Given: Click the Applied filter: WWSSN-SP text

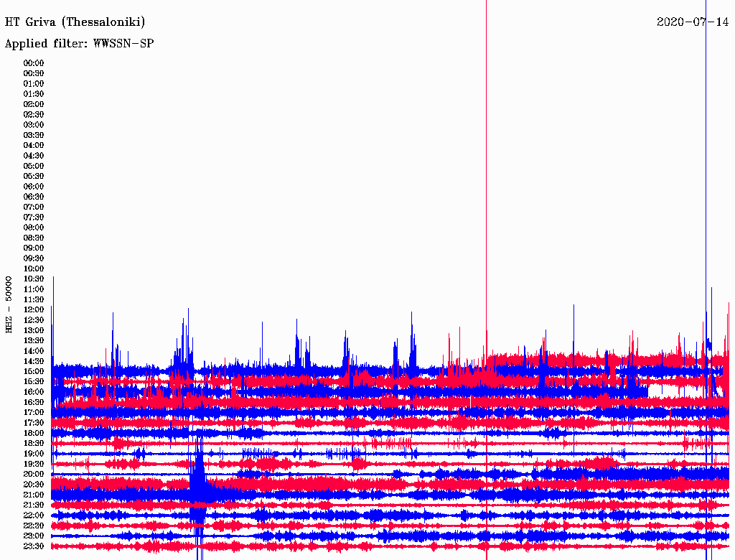Looking at the screenshot, I should click(x=79, y=44).
